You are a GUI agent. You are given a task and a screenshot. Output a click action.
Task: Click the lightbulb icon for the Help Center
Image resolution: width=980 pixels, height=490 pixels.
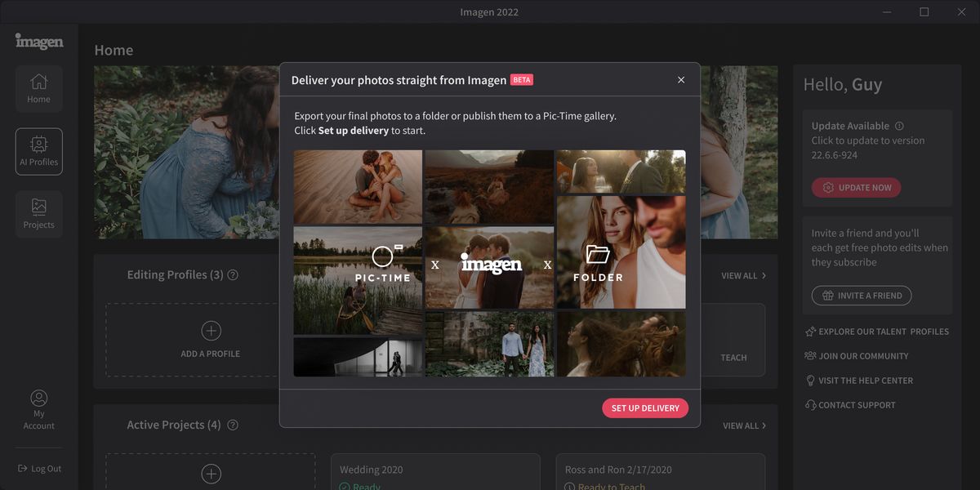coord(810,380)
